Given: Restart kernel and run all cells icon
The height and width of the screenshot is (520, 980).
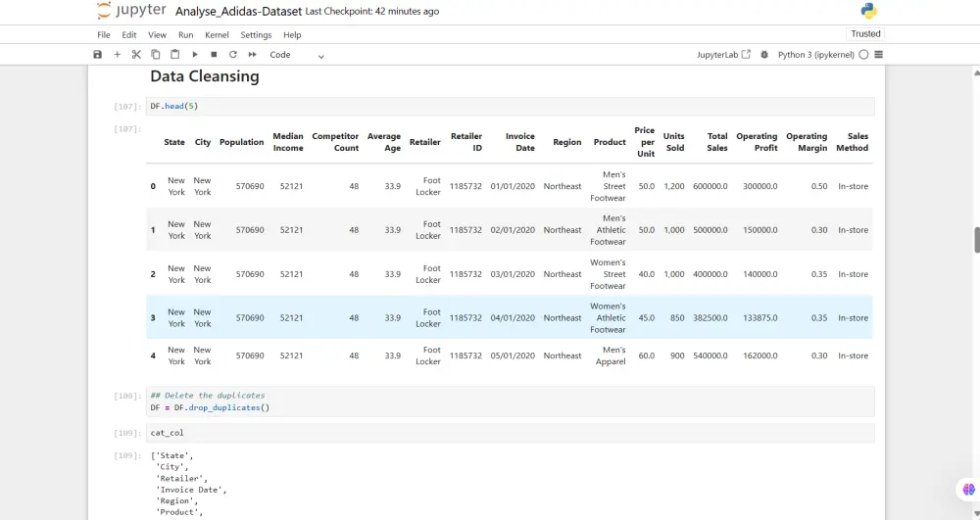Looking at the screenshot, I should coord(253,54).
